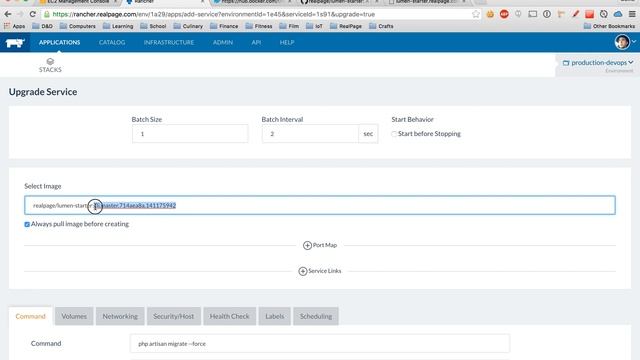Switch to the hub.docker.com browser tab
The height and width of the screenshot is (360, 640).
[x=251, y=2]
